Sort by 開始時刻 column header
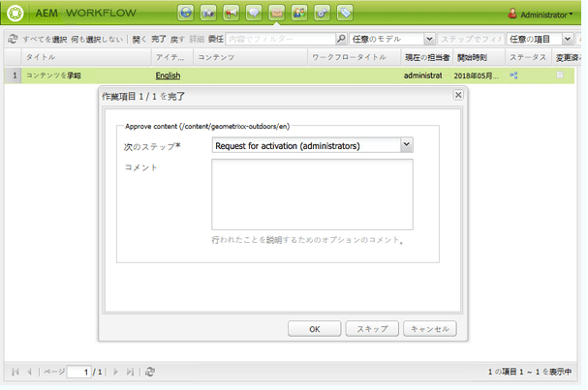This screenshot has width=588, height=390. click(480, 57)
